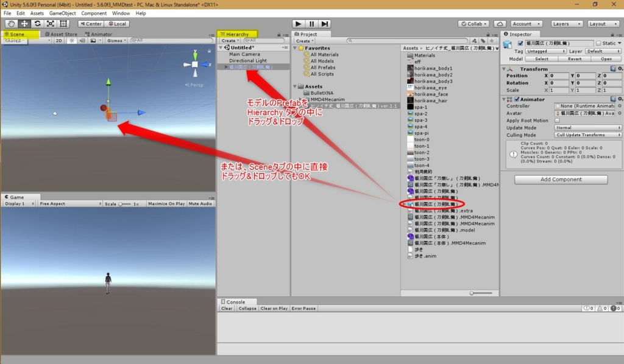This screenshot has height=364, width=624.
Task: Open the Layers dropdown
Action: point(567,24)
